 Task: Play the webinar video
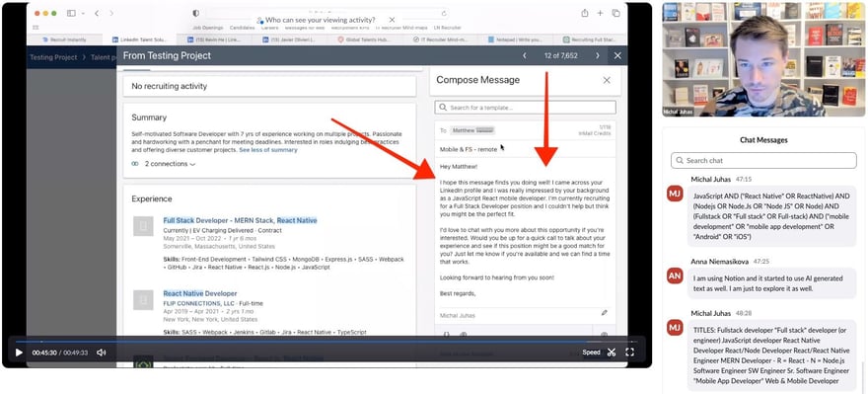(19, 353)
